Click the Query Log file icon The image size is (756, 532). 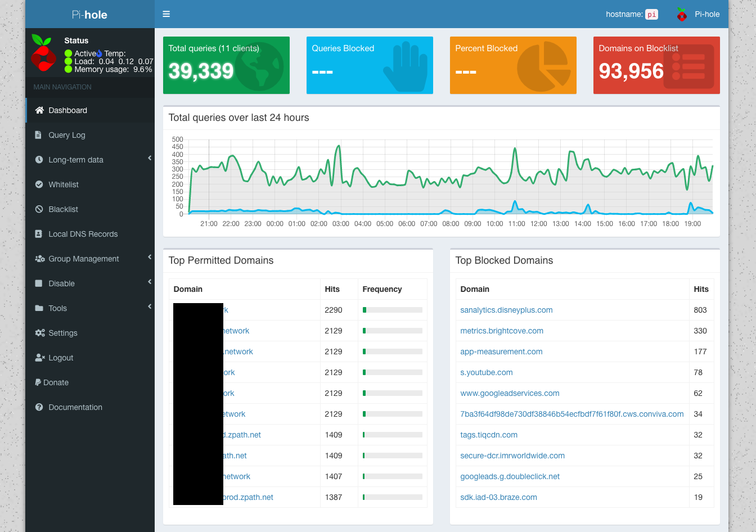click(x=38, y=135)
